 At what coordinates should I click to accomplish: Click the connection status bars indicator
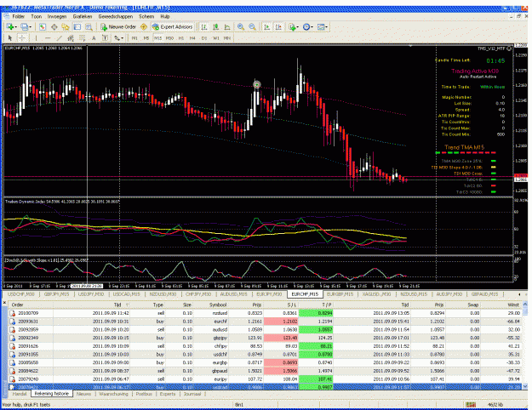pyautogui.click(x=471, y=405)
